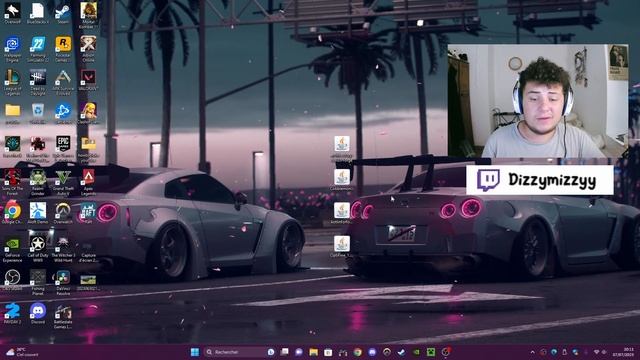Open the Mortal Kombat desktop icon
Image resolution: width=640 pixels, height=360 pixels.
coord(88,15)
